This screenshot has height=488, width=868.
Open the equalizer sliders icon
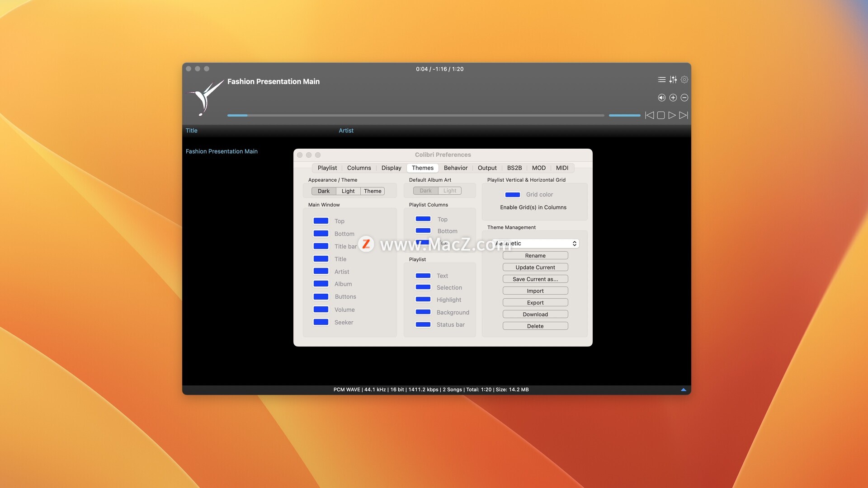click(673, 80)
